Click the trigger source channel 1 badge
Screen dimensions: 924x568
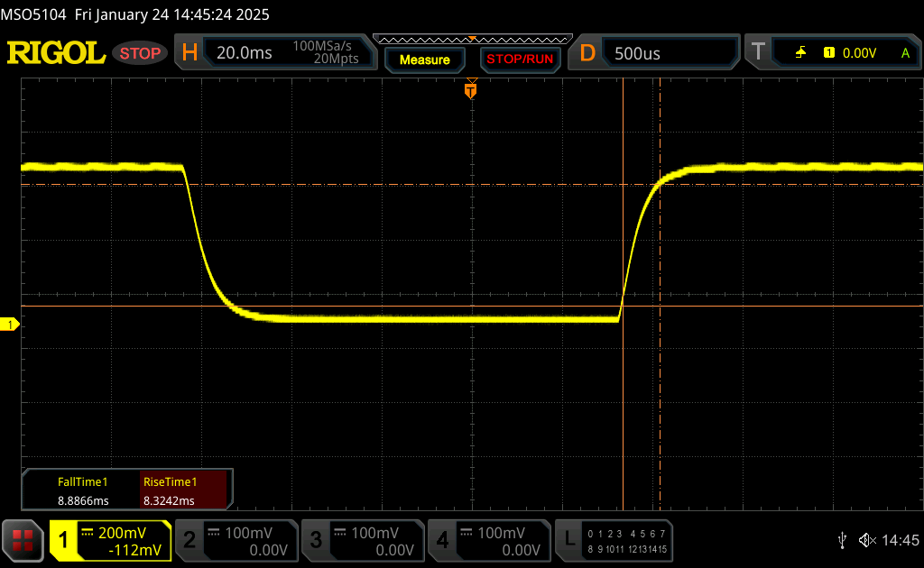coord(829,53)
